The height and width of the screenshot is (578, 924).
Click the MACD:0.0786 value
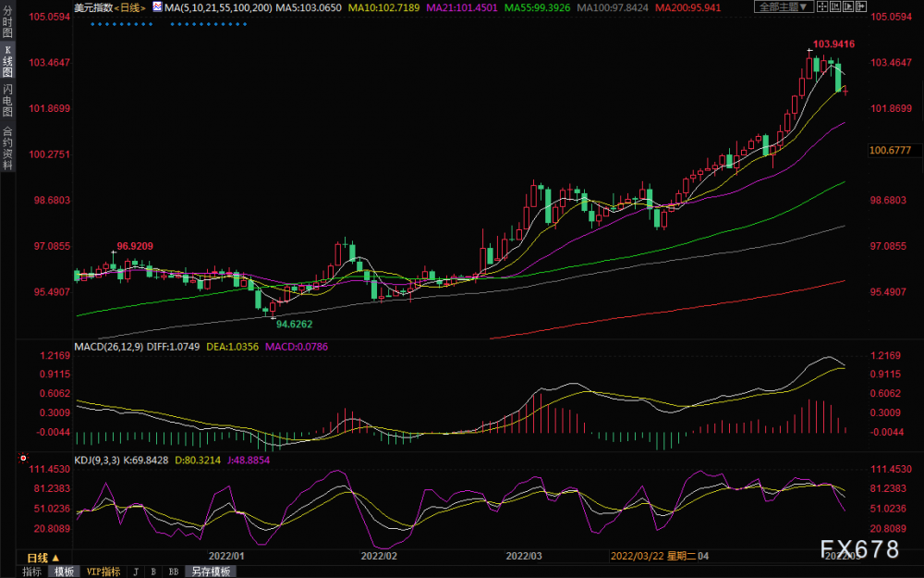click(297, 347)
